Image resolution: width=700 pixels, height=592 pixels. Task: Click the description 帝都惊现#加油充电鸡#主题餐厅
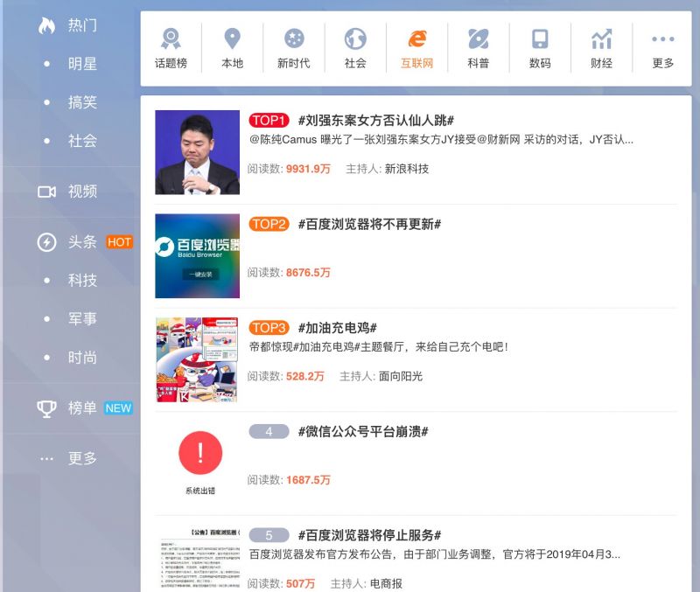click(379, 347)
